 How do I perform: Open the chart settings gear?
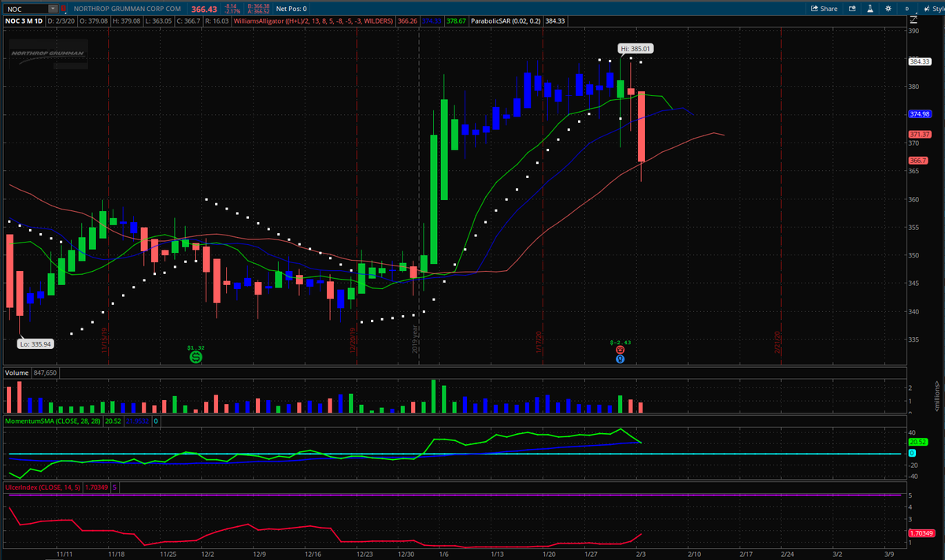click(x=888, y=8)
